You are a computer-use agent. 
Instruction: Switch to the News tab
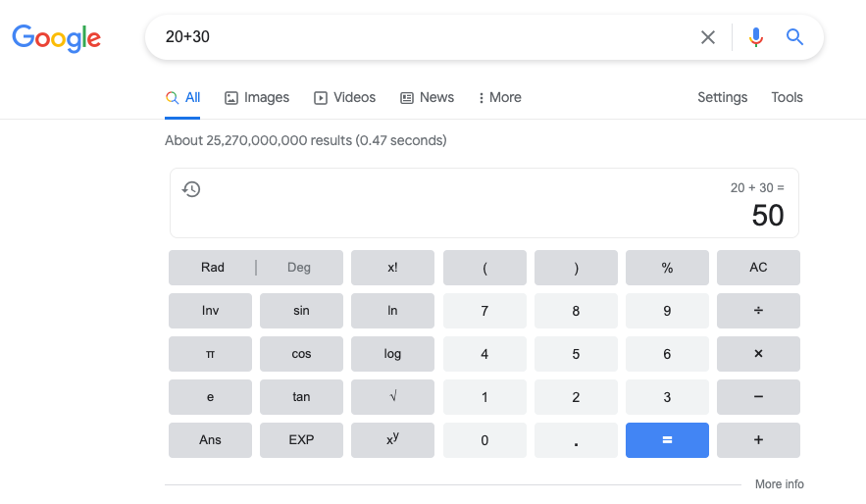coord(427,97)
